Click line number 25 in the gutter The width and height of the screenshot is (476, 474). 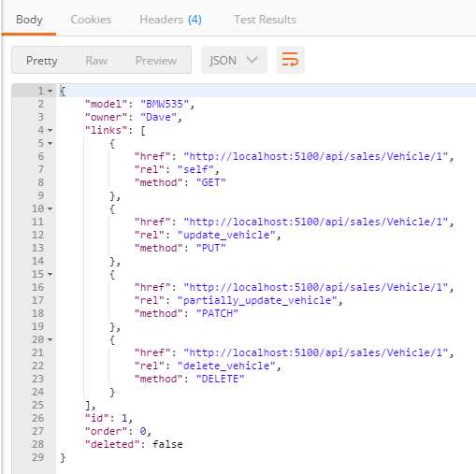point(37,405)
